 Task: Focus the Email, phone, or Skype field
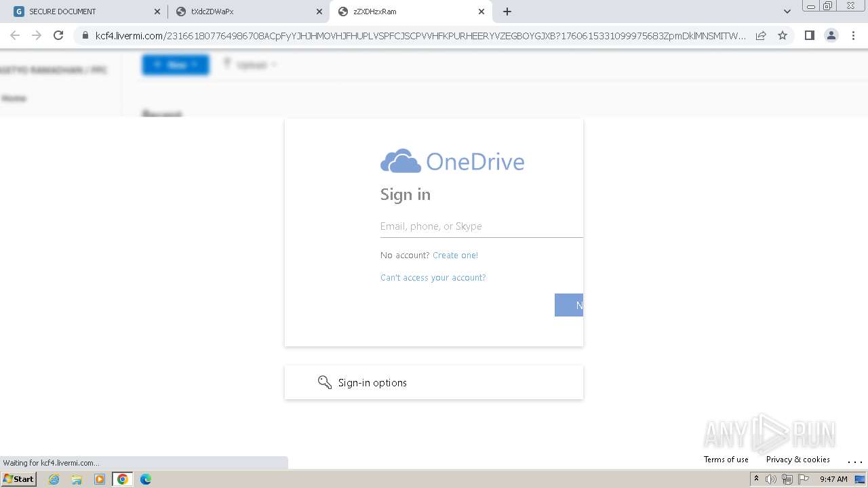coord(481,226)
